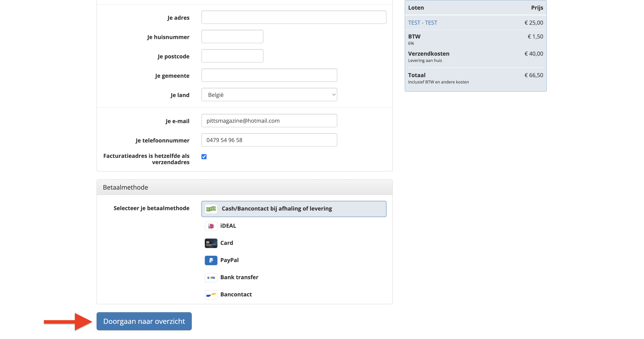Open the Je land country dropdown
Screen dimensions: 644x339
[x=269, y=95]
